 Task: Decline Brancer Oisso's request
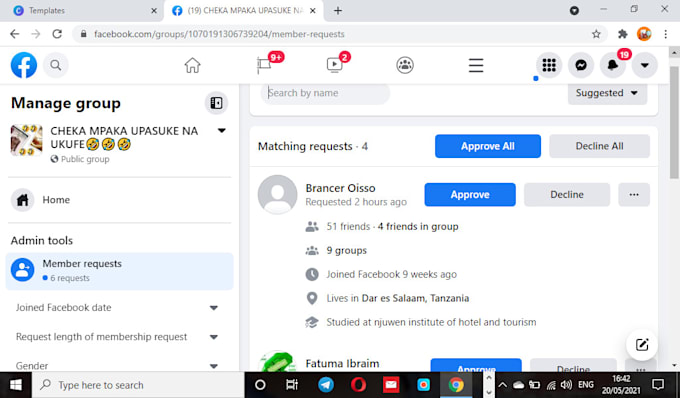pos(567,195)
